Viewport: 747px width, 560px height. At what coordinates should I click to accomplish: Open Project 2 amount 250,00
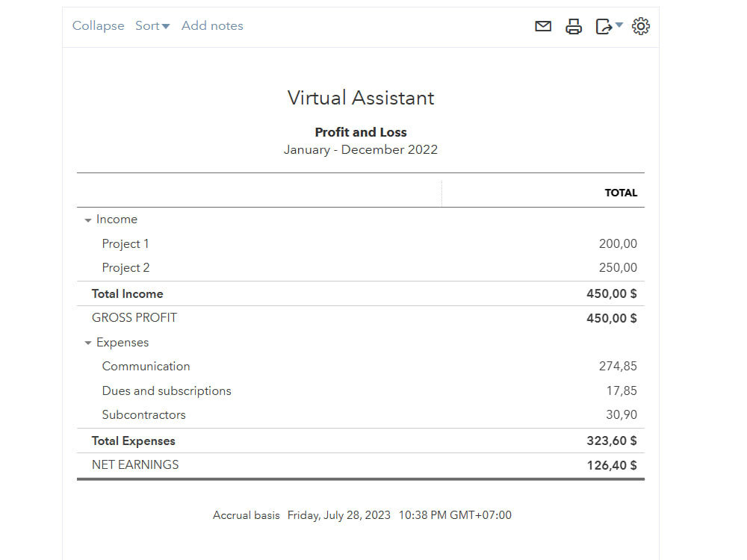coord(618,267)
